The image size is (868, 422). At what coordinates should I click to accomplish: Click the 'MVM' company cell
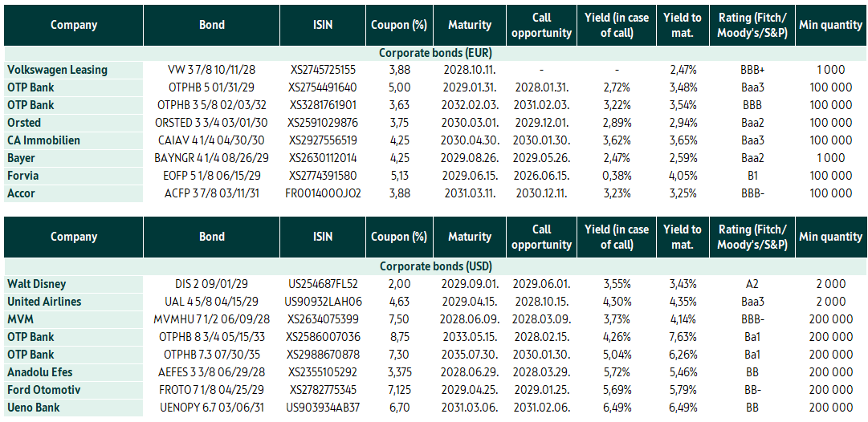pos(73,319)
